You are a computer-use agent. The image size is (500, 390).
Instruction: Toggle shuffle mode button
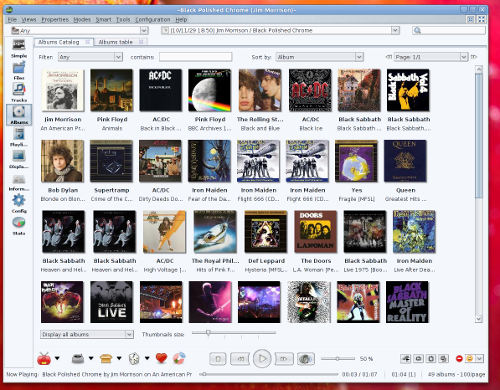click(x=418, y=359)
